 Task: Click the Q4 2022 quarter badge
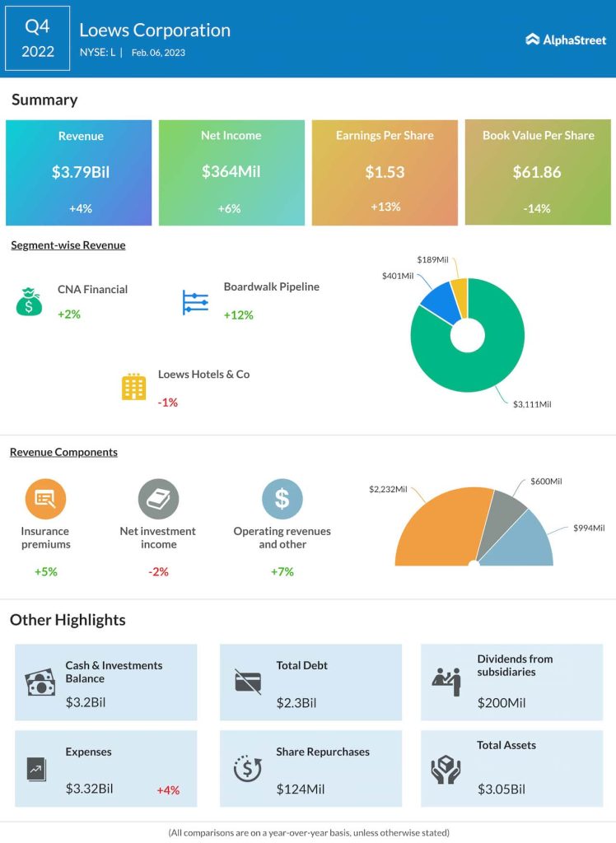point(38,39)
